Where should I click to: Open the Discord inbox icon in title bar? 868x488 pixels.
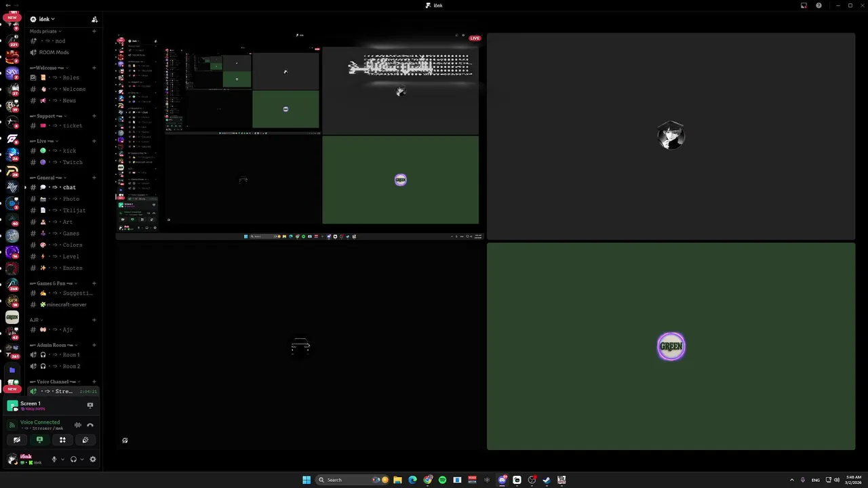click(x=804, y=5)
